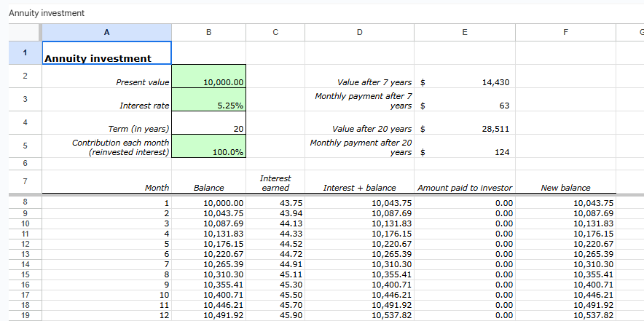This screenshot has width=644, height=321.
Task: Select row 2 via its row header
Action: (25, 76)
